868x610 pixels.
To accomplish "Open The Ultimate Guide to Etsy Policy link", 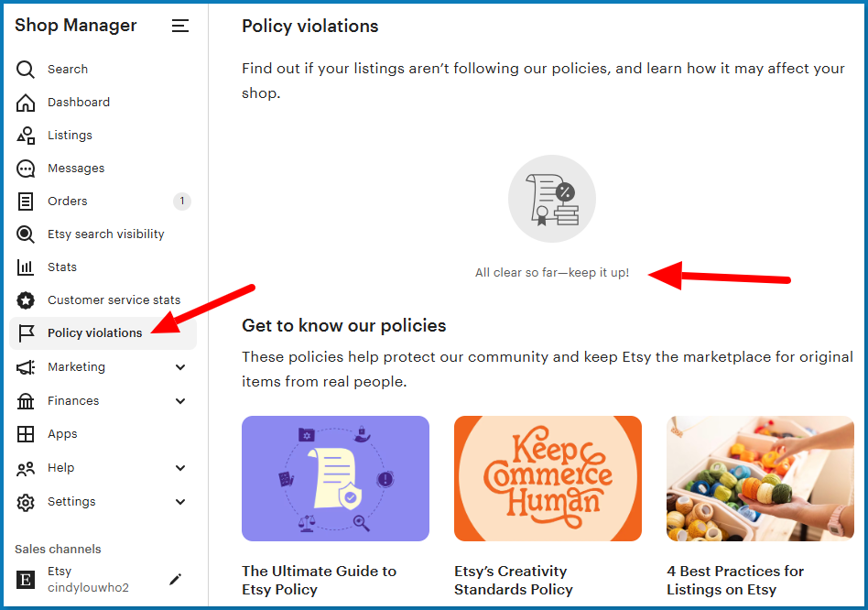I will click(x=319, y=580).
